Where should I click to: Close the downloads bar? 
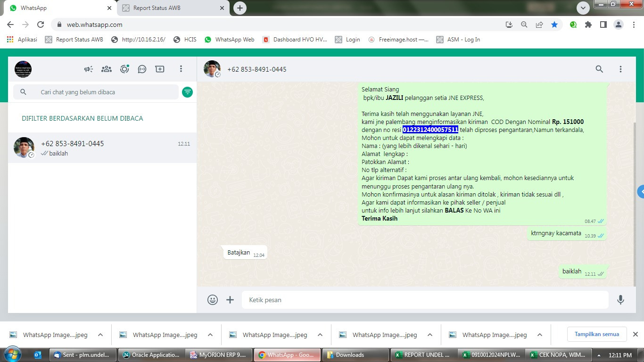pyautogui.click(x=635, y=334)
